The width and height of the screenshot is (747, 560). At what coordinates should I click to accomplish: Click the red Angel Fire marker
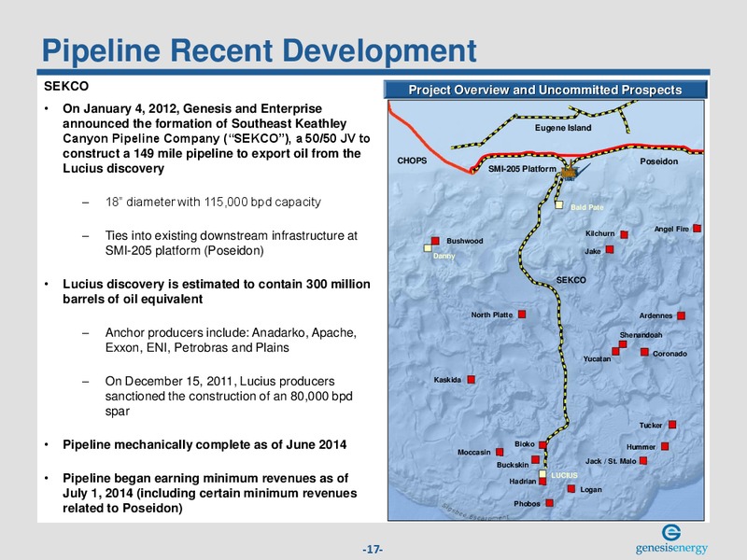tap(697, 228)
